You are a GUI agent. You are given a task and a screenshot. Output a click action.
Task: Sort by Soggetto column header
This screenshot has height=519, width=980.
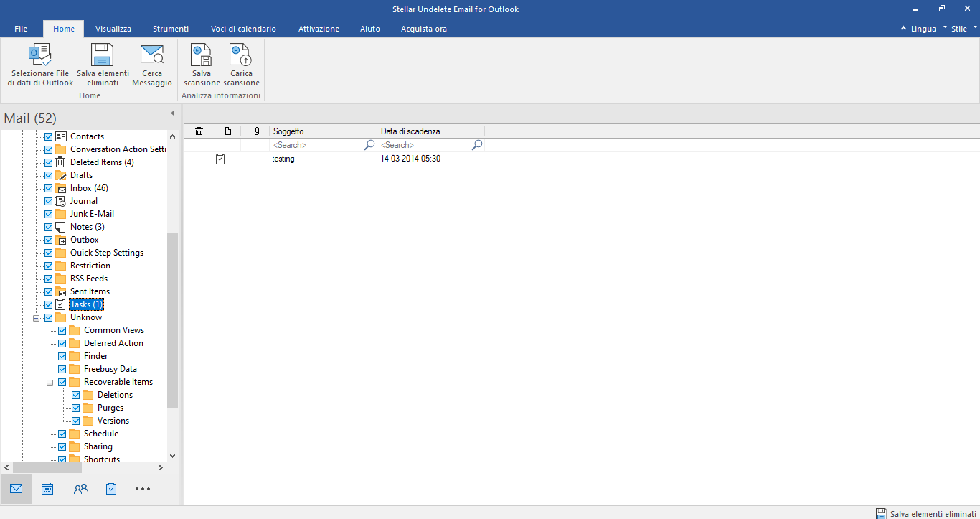pyautogui.click(x=324, y=131)
